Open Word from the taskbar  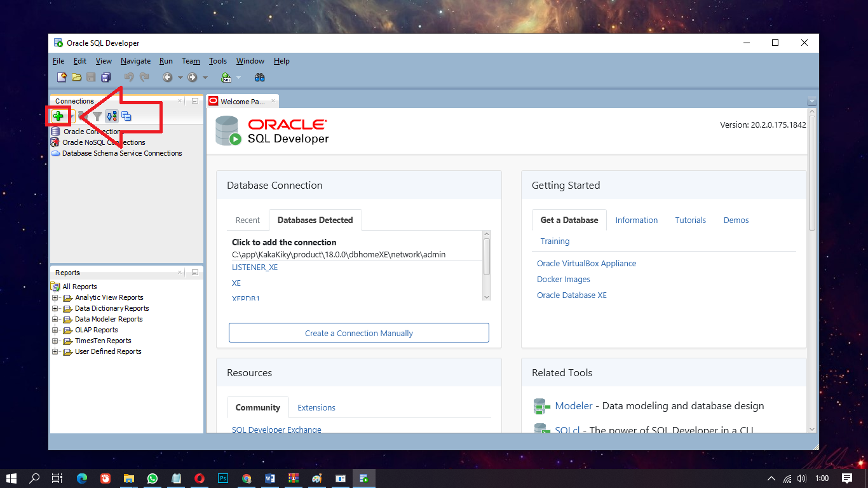click(x=270, y=478)
